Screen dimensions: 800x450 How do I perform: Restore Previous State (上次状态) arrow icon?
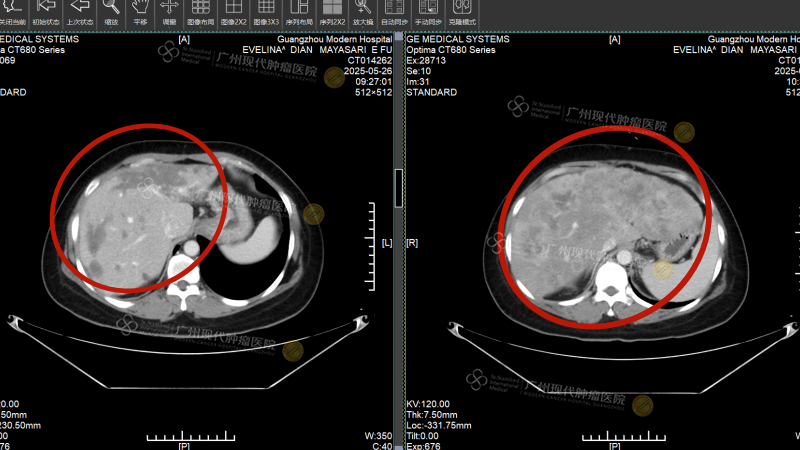pos(78,10)
